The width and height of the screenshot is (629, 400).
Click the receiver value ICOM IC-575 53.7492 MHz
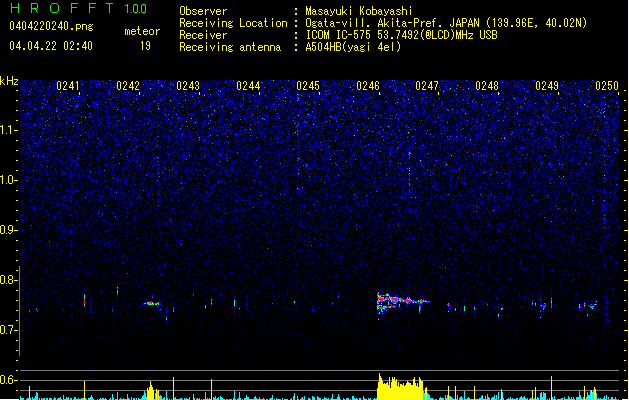(401, 35)
